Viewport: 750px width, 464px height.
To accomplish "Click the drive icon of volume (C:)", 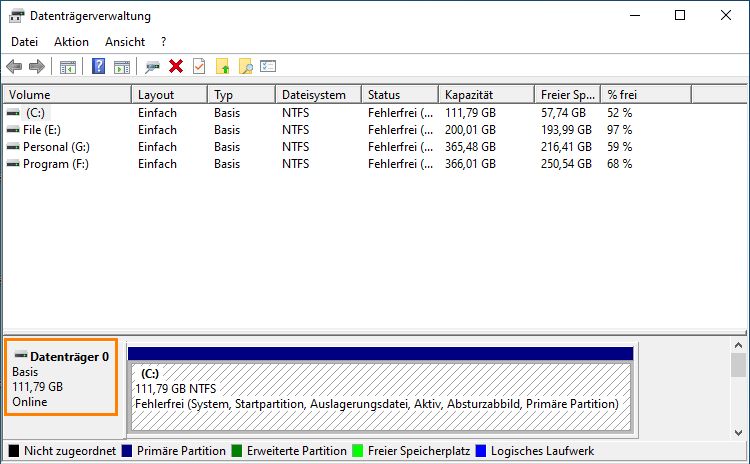I will tap(13, 113).
